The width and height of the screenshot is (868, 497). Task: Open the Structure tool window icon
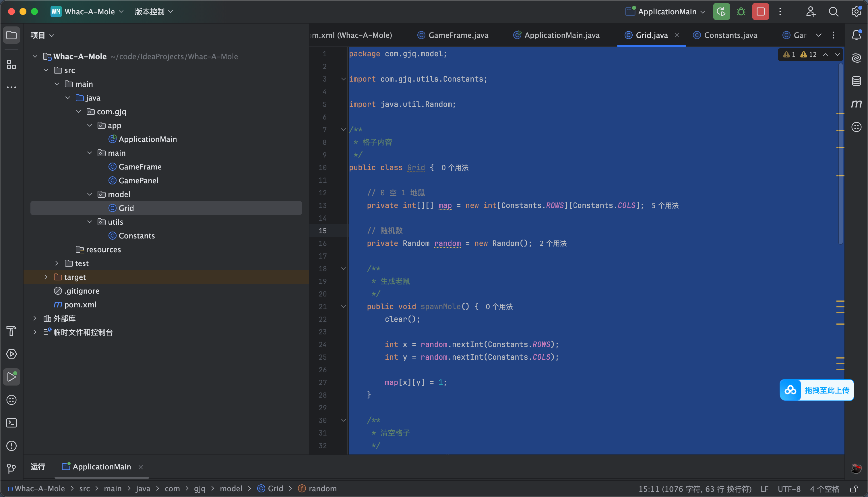tap(11, 64)
